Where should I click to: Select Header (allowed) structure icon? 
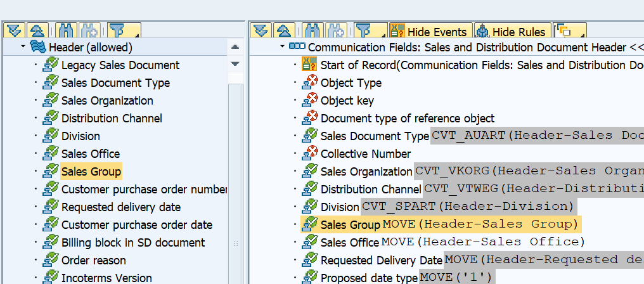38,47
